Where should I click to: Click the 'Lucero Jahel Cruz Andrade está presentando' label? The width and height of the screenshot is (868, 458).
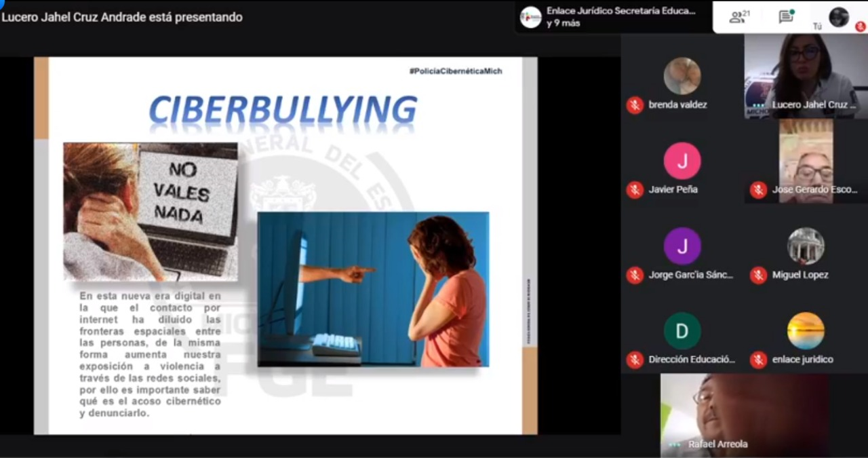click(x=122, y=17)
